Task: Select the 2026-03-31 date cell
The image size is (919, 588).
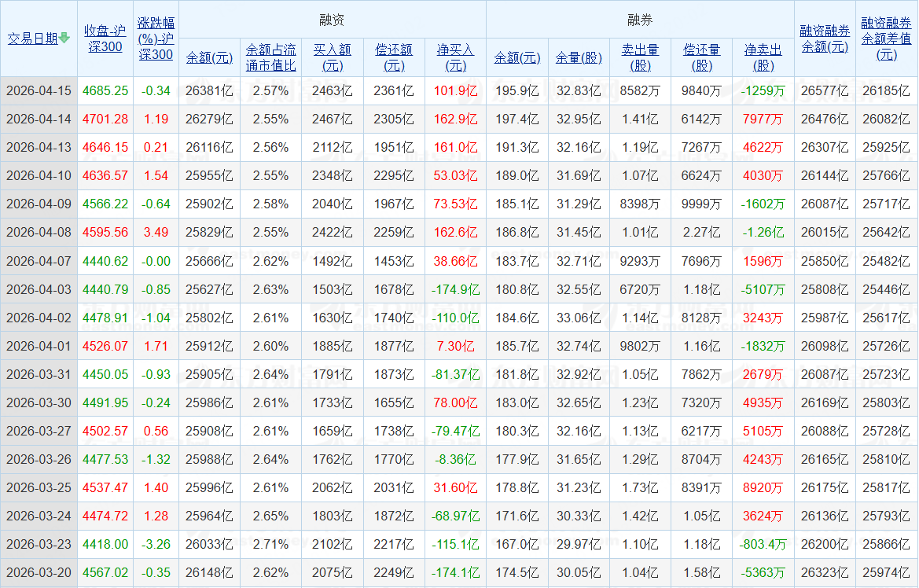Action: 39,374
